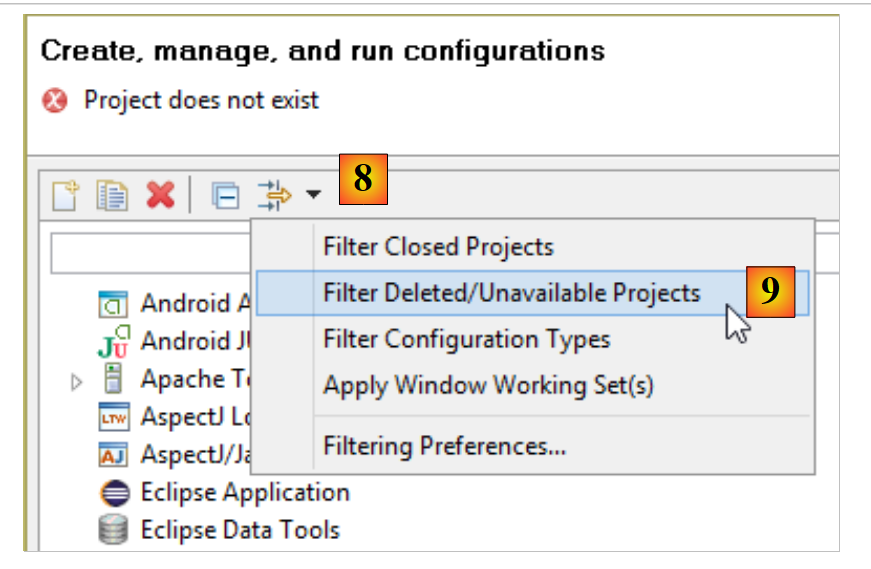This screenshot has height=569, width=871.
Task: Click the New launch configuration icon
Action: point(65,195)
